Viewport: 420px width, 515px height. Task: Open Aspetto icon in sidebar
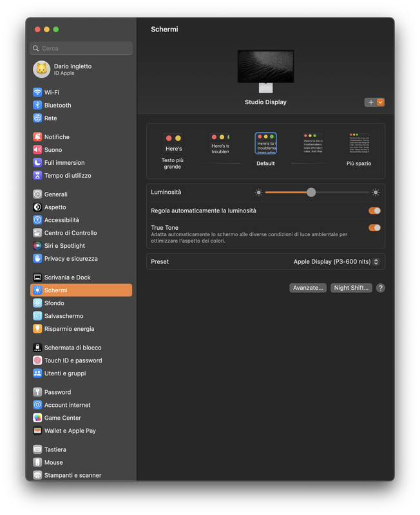[37, 207]
